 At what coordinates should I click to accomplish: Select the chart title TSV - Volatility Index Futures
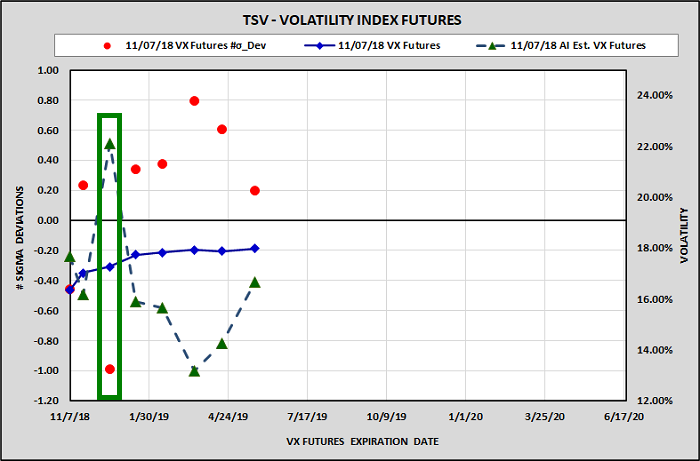pyautogui.click(x=350, y=20)
